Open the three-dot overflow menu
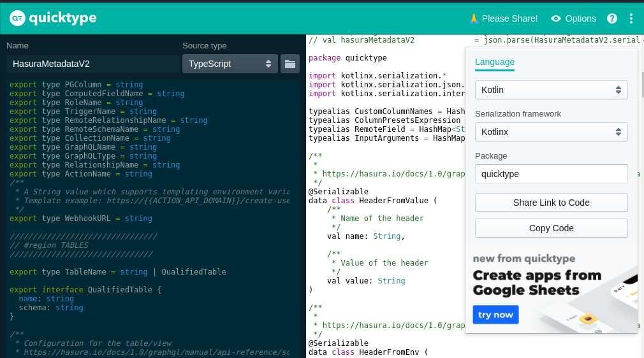644x358 pixels. pyautogui.click(x=631, y=18)
